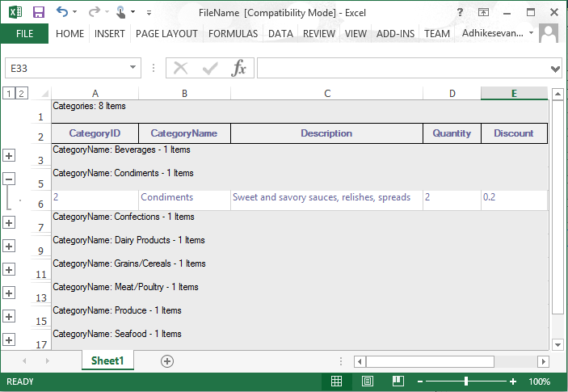This screenshot has height=392, width=568.
Task: Open the TEAM tab
Action: [x=437, y=34]
